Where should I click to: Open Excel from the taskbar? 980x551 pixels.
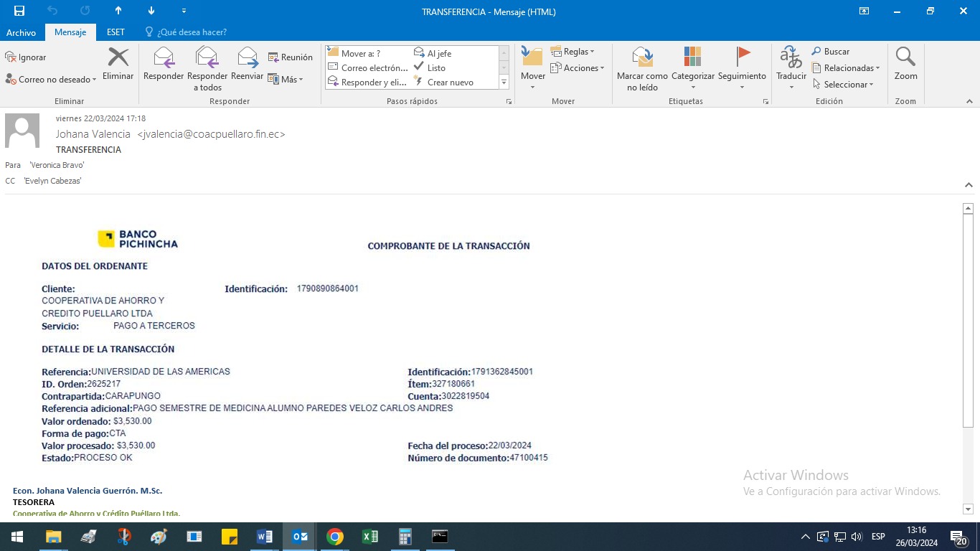[370, 537]
